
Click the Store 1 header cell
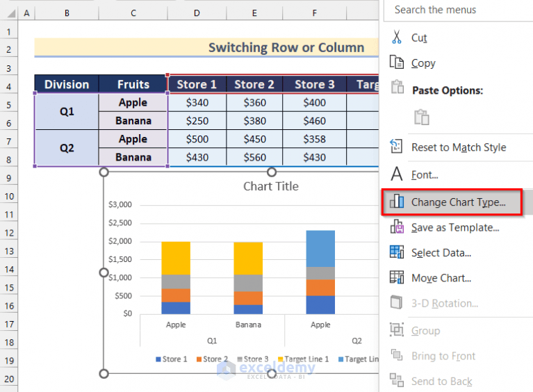[197, 84]
